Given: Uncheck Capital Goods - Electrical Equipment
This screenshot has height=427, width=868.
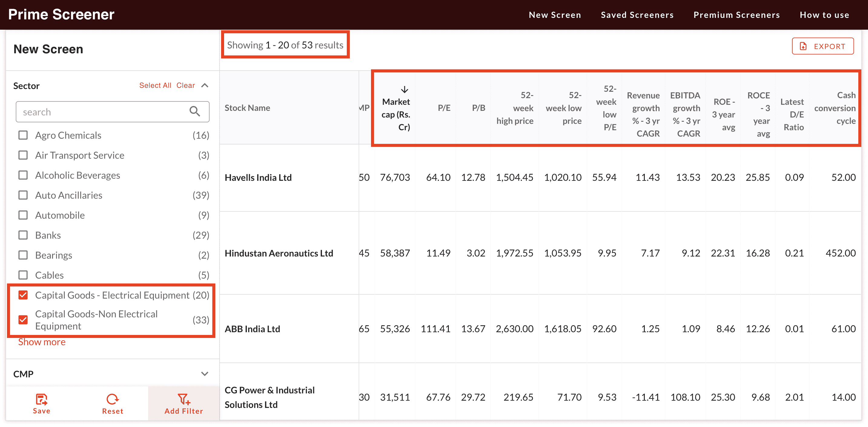Looking at the screenshot, I should click(x=23, y=295).
